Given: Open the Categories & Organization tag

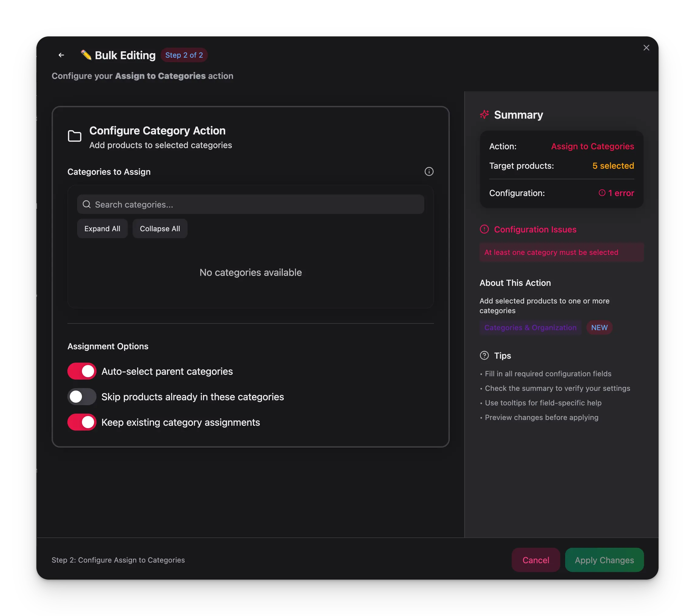Looking at the screenshot, I should point(531,327).
